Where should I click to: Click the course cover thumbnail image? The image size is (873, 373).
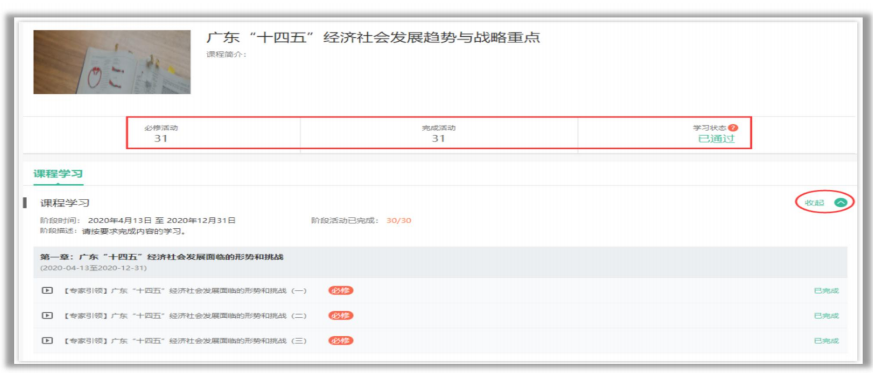tap(112, 62)
